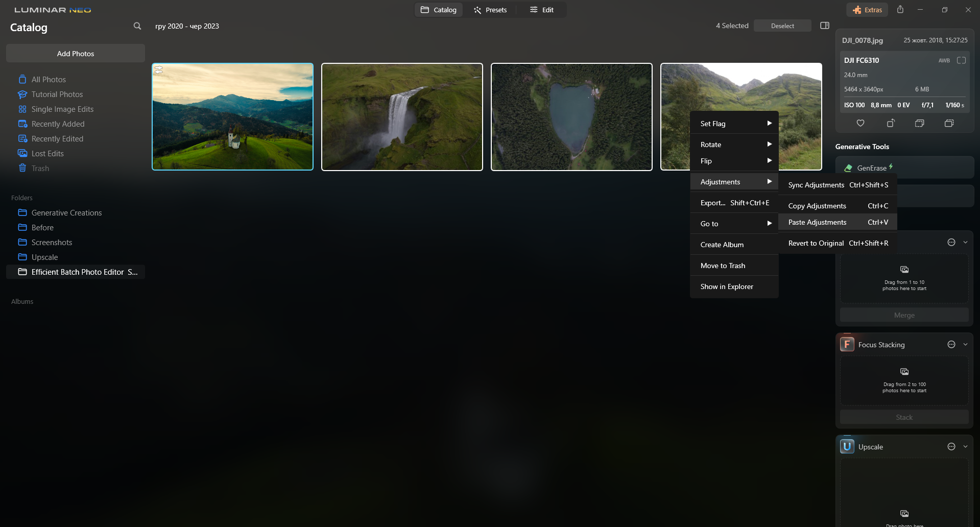Viewport: 980px width, 527px height.
Task: Choose Revert to Original
Action: click(x=838, y=243)
